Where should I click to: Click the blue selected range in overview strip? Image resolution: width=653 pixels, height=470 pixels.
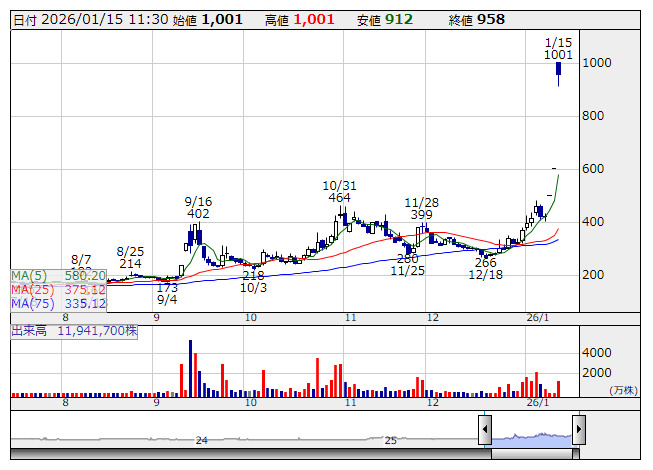tap(531, 437)
